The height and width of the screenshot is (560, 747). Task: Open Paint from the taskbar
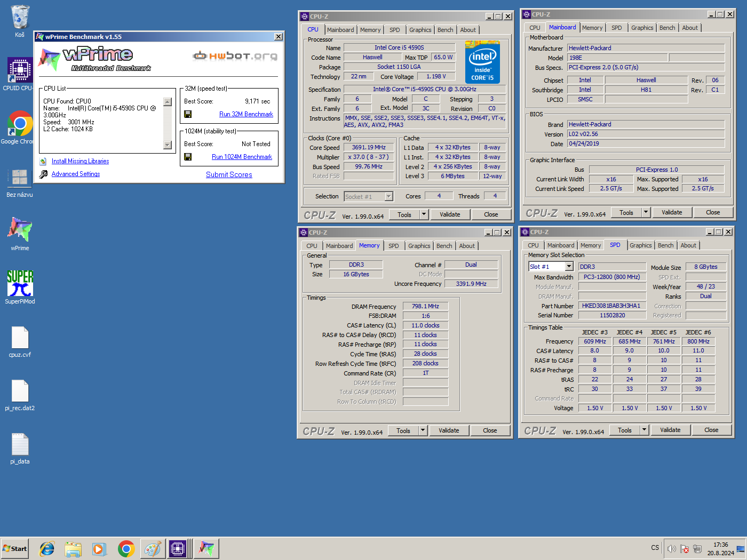coord(153,549)
